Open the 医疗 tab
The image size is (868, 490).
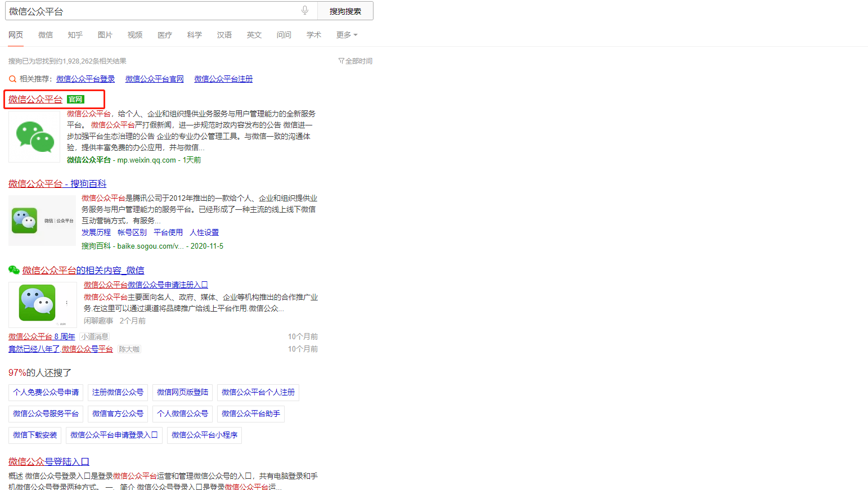165,35
